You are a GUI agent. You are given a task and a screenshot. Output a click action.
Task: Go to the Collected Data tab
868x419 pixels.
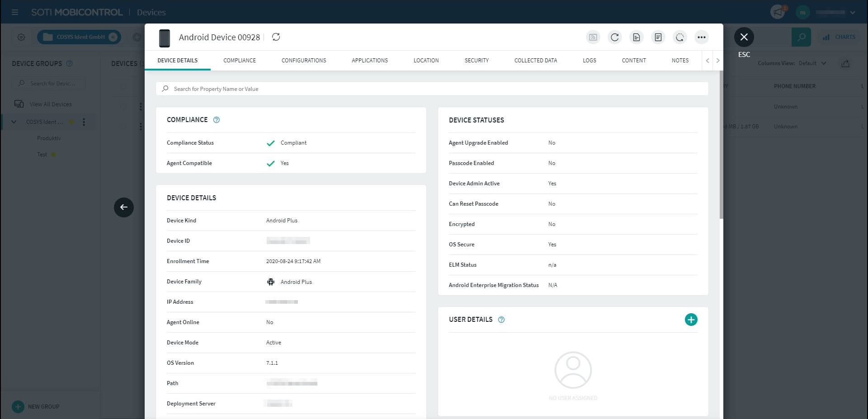[x=535, y=61]
